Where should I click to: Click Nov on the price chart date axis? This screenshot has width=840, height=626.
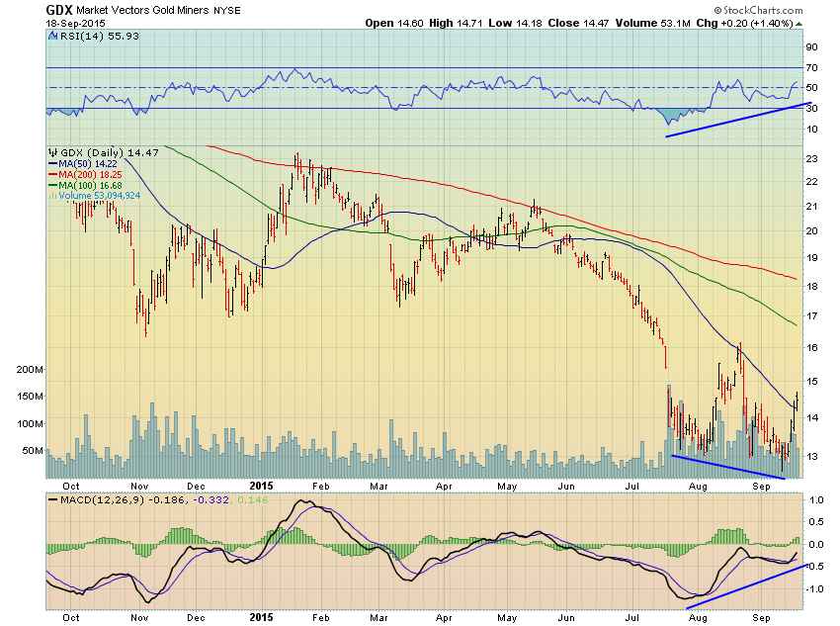(139, 487)
